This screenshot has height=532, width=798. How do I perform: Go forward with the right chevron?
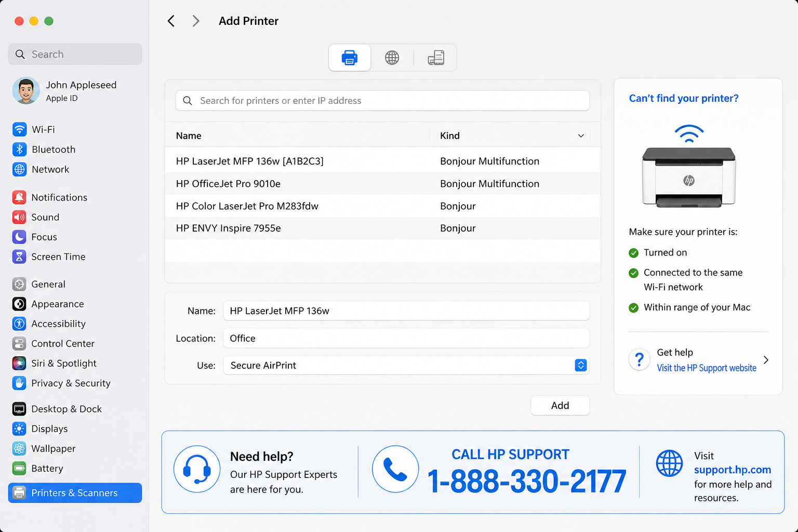tap(196, 21)
